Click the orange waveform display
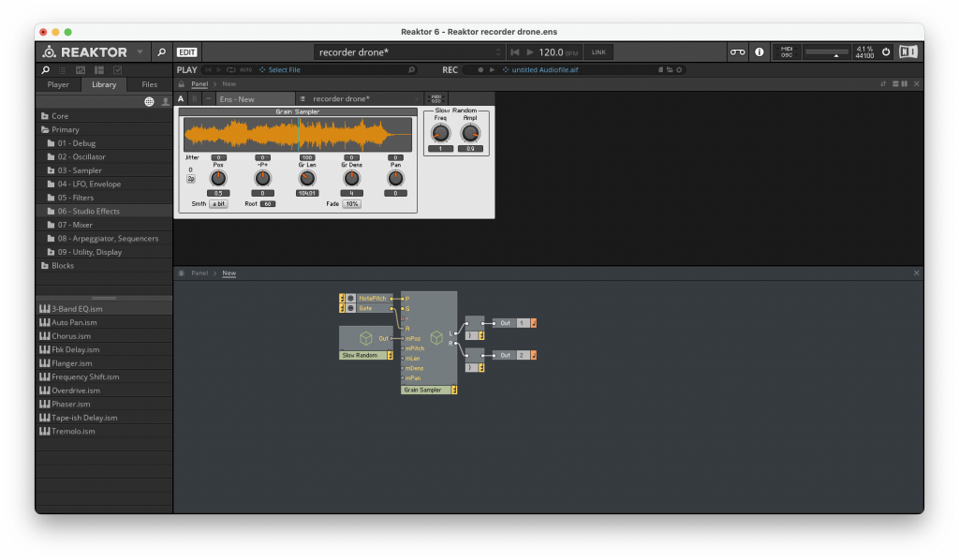 [x=298, y=134]
